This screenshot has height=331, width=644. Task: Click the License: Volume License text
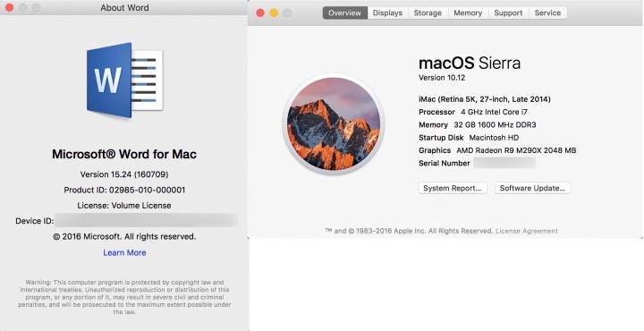(124, 206)
